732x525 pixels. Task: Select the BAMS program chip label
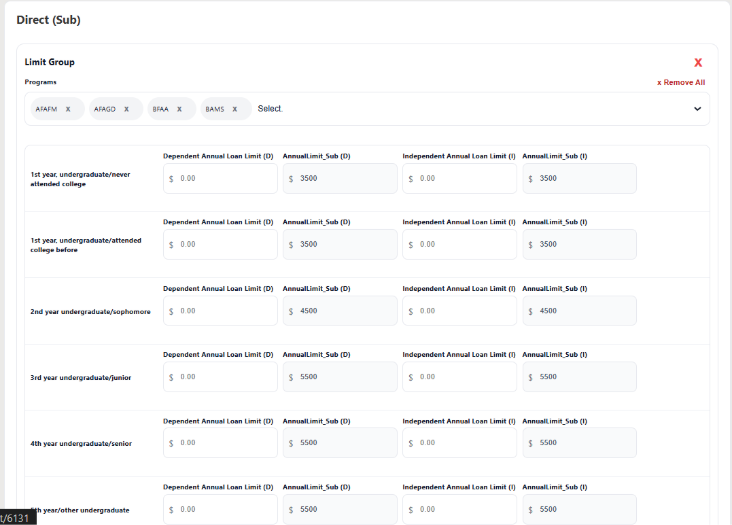tap(215, 109)
